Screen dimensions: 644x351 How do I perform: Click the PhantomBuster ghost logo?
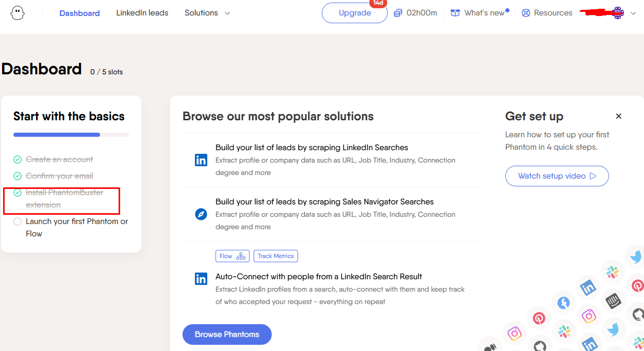click(x=18, y=13)
